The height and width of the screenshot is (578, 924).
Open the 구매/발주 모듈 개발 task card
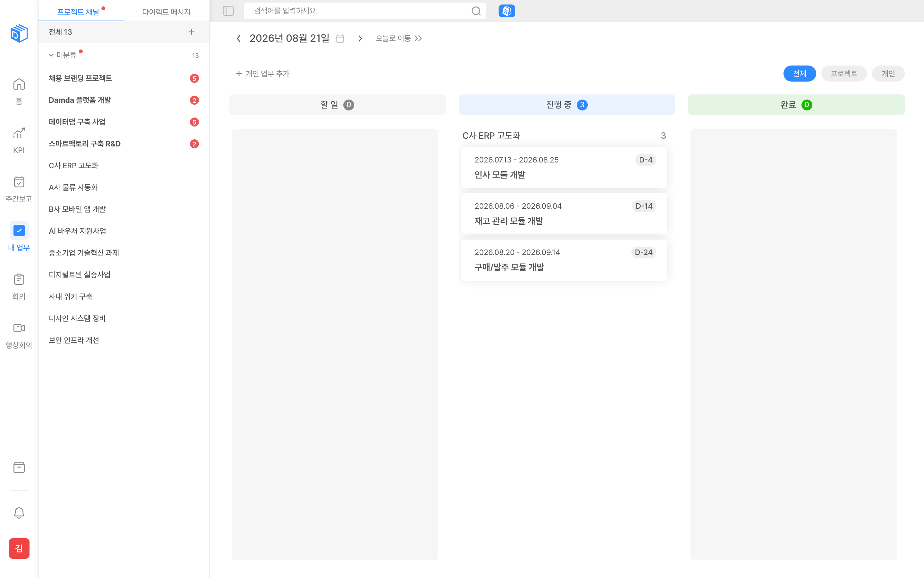coord(564,260)
